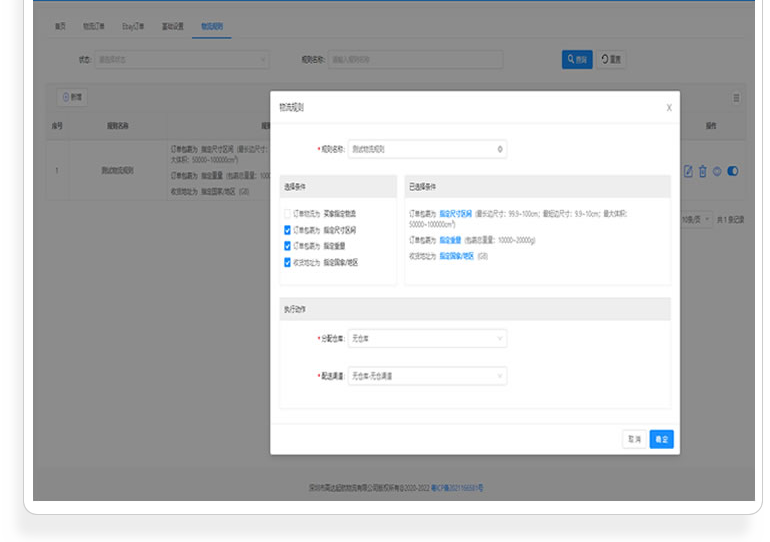
Task: Click the 规则名称 column header in table
Action: (x=118, y=126)
